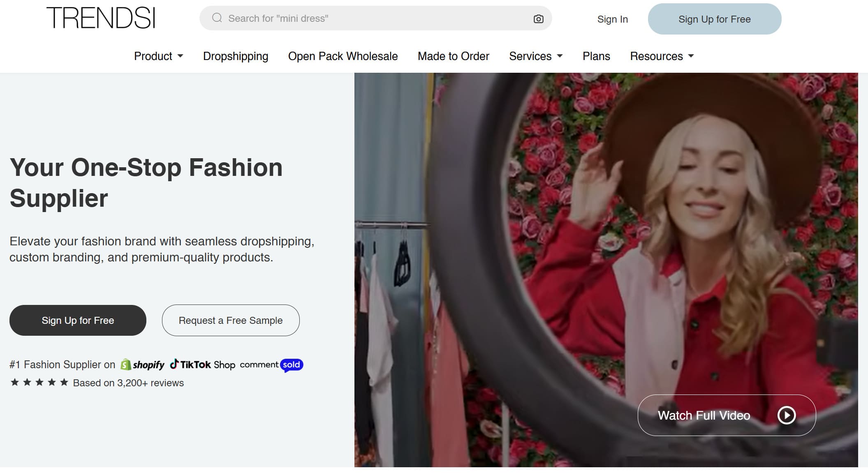Click the "Your One-Stop Fashion Supplier" heading

pos(146,183)
